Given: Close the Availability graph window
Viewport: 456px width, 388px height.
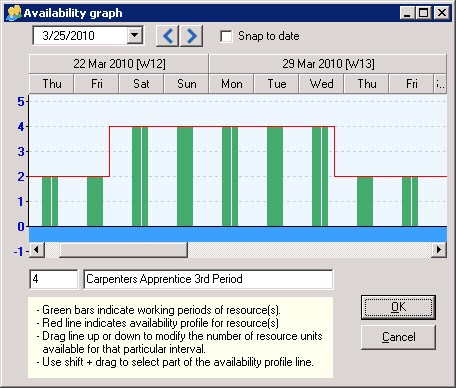Looking at the screenshot, I should [x=442, y=13].
